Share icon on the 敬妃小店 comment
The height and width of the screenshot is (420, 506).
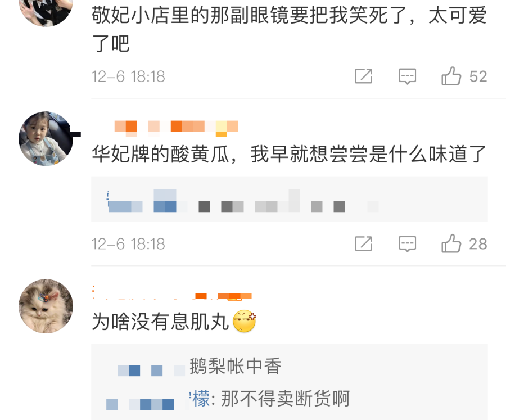[363, 76]
